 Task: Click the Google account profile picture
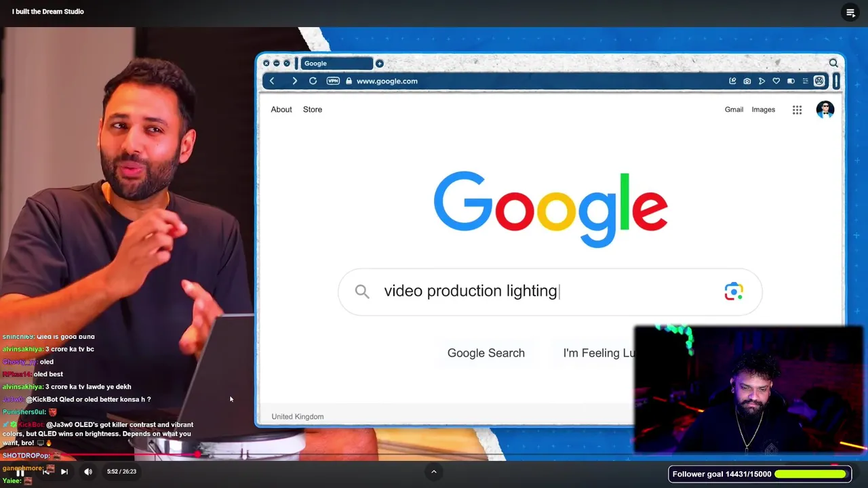click(x=825, y=110)
